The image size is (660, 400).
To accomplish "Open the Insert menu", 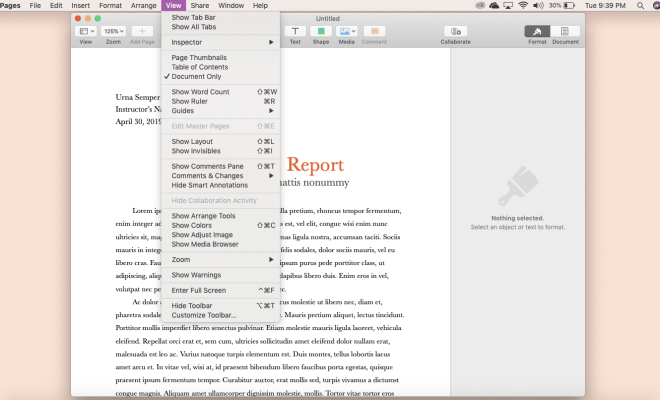I will tap(80, 5).
